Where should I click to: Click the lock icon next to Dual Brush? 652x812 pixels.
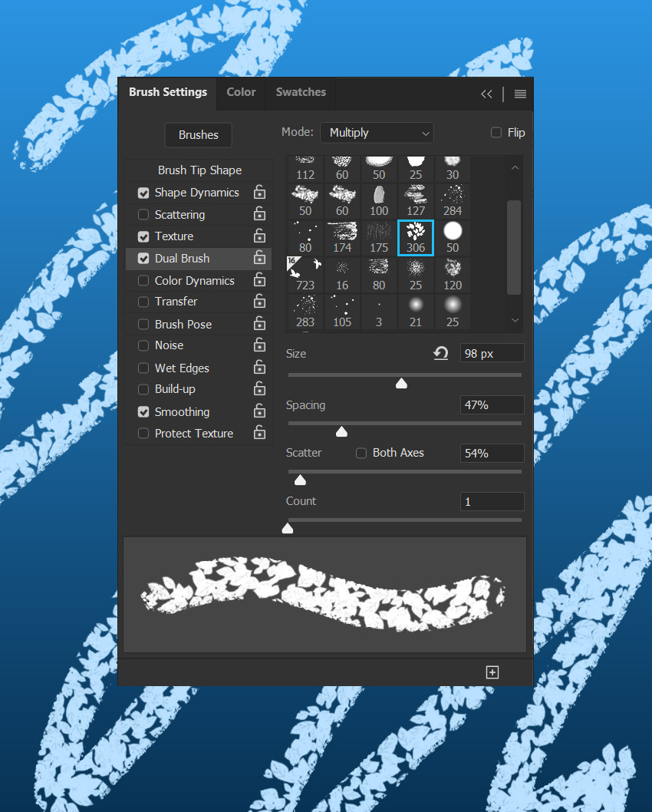click(259, 257)
